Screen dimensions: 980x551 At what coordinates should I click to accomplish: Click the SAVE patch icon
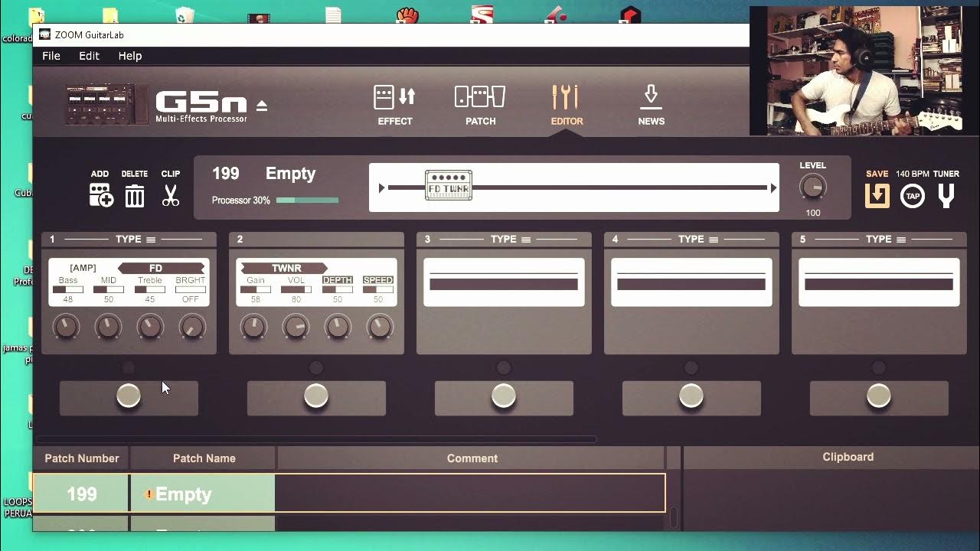pyautogui.click(x=877, y=196)
